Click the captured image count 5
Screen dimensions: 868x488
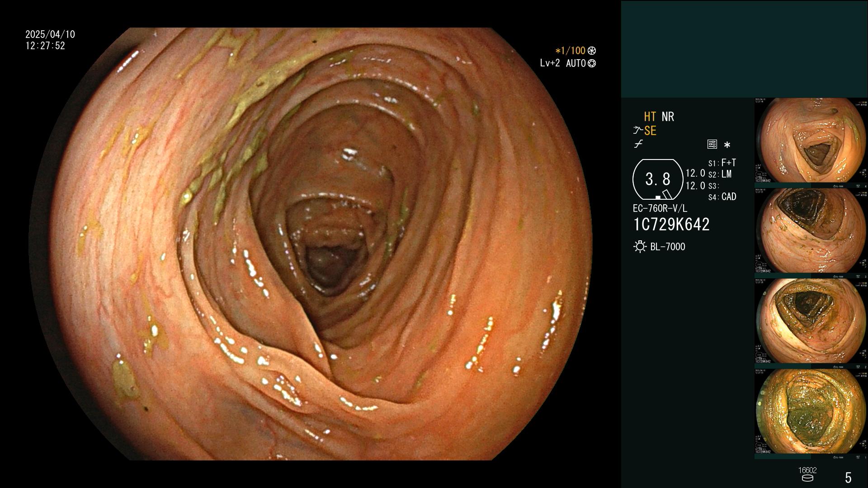pos(848,478)
